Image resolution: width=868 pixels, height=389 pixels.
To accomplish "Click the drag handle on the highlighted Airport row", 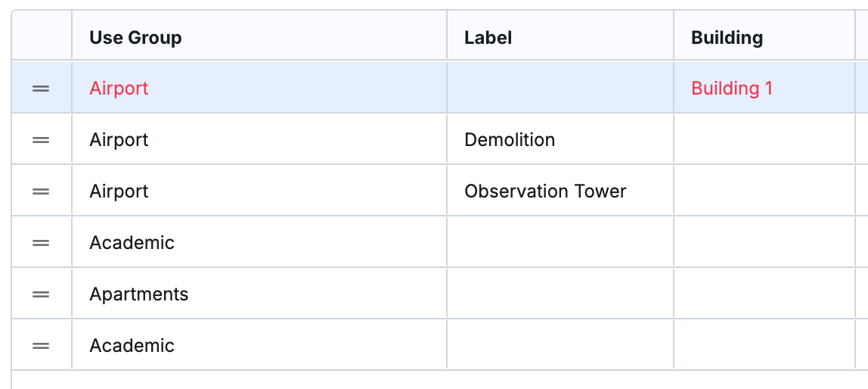I will [41, 89].
